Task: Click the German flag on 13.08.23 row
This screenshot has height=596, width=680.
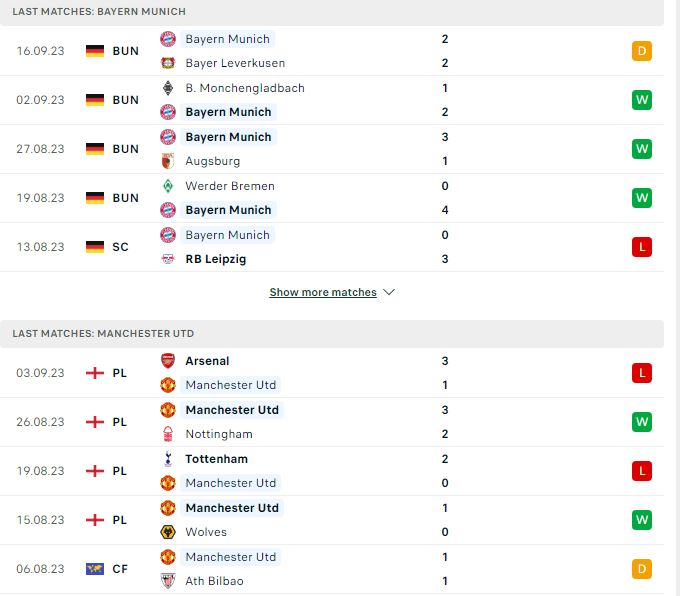Action: [x=95, y=247]
